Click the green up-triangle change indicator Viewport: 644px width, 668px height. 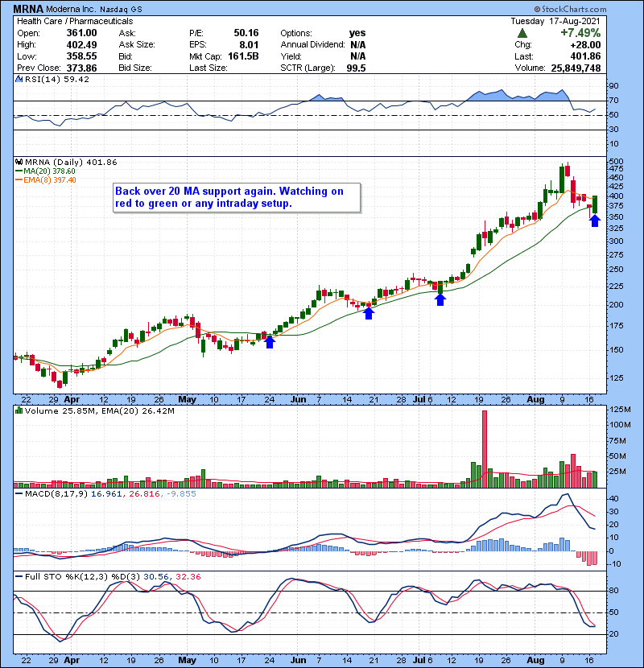coord(522,33)
